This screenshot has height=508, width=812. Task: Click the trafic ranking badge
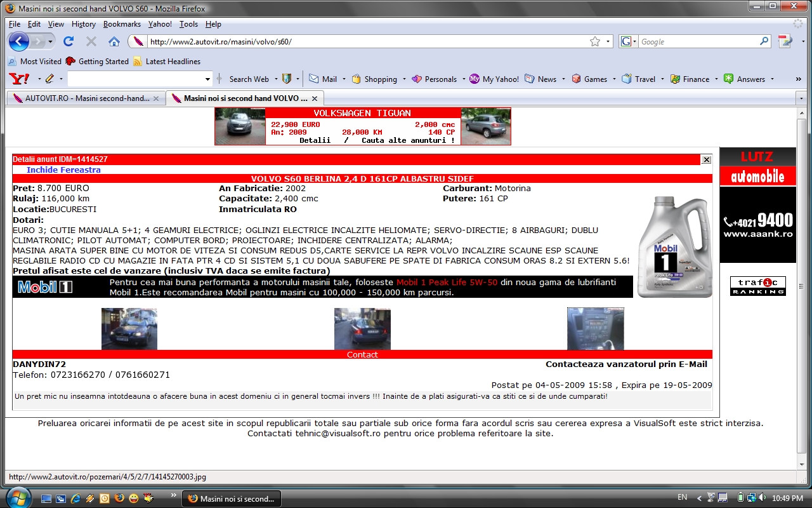tap(757, 286)
